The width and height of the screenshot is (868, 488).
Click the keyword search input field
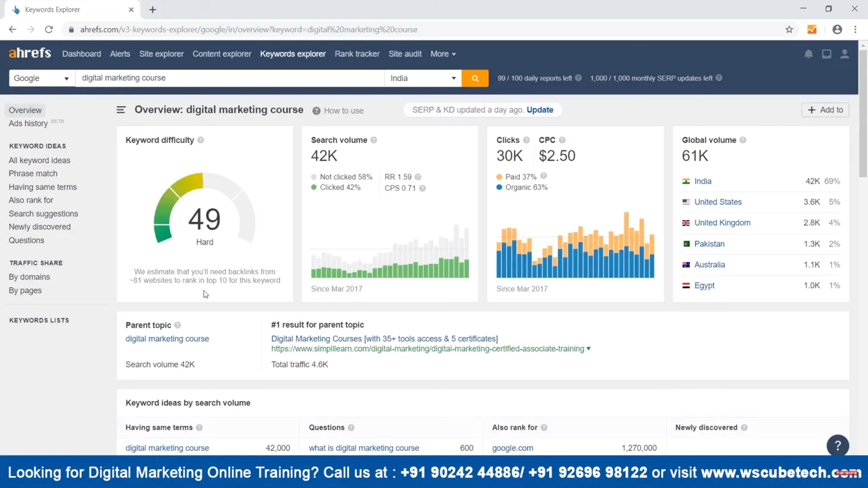[230, 78]
